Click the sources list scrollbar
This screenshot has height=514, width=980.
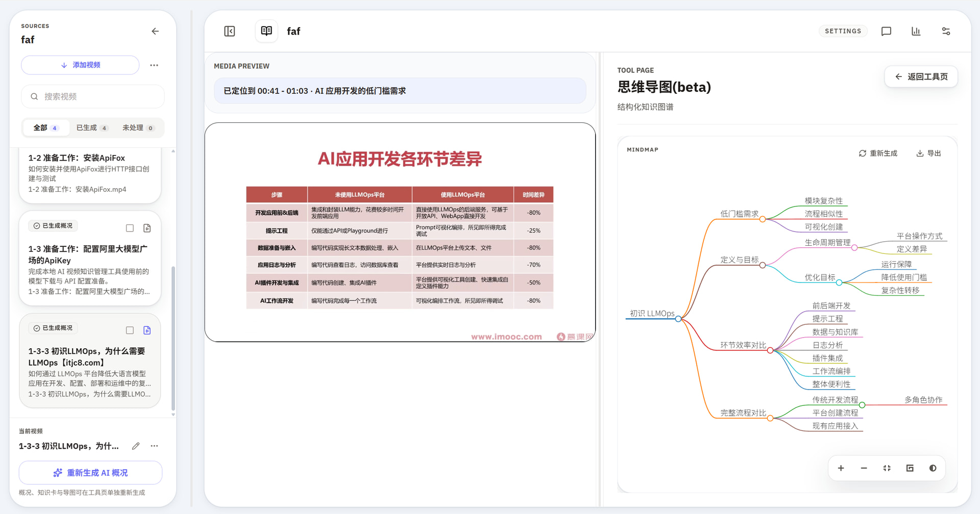[173, 338]
